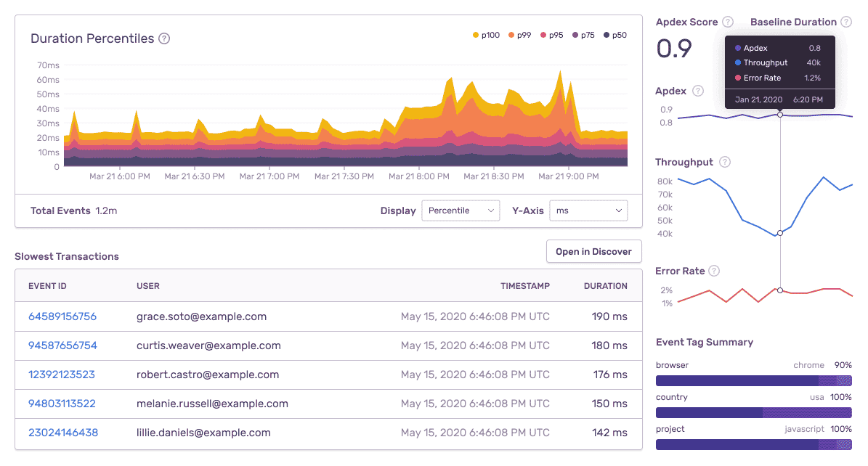Show help tooltip for Apdex chart
868x466 pixels.
(698, 91)
